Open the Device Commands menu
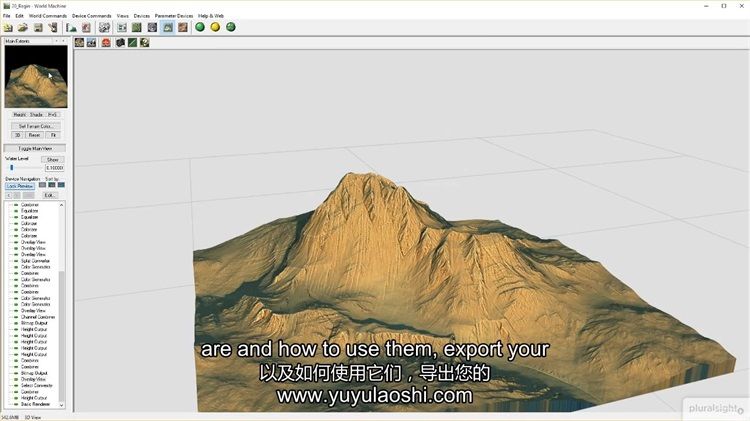 [x=92, y=16]
